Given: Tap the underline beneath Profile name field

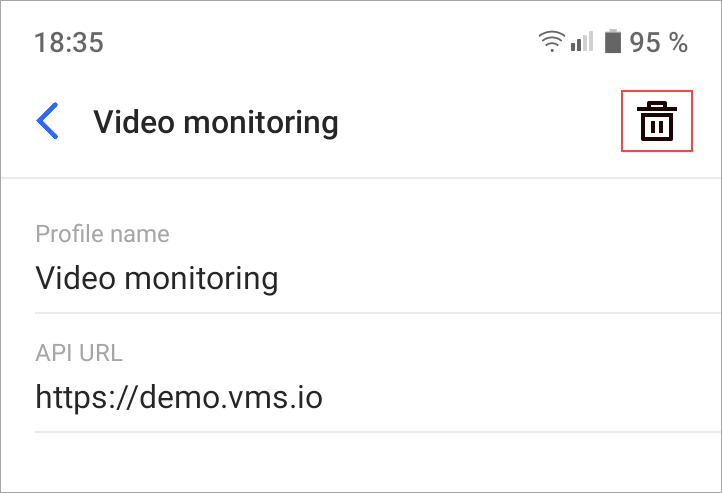Looking at the screenshot, I should pos(378,313).
